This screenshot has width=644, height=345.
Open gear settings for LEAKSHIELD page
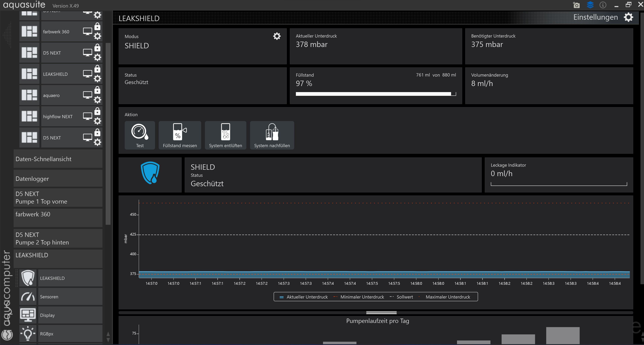[x=97, y=79]
